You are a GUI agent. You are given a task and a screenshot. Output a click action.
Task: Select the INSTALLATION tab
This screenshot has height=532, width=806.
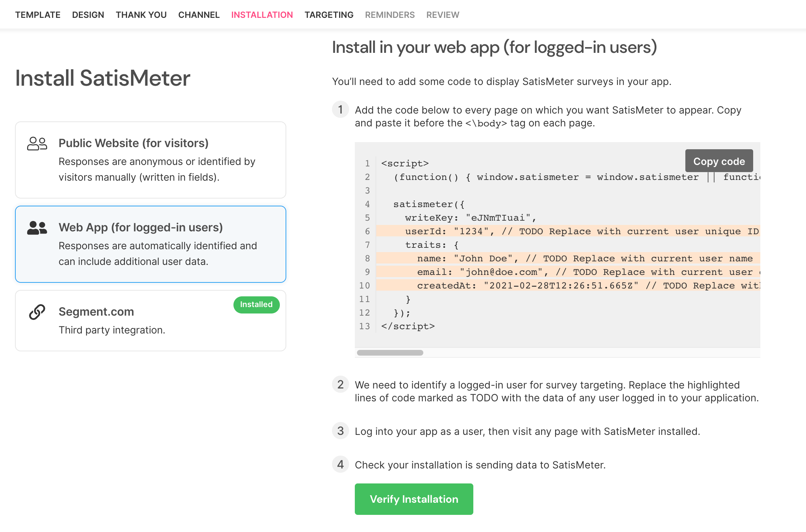(262, 15)
